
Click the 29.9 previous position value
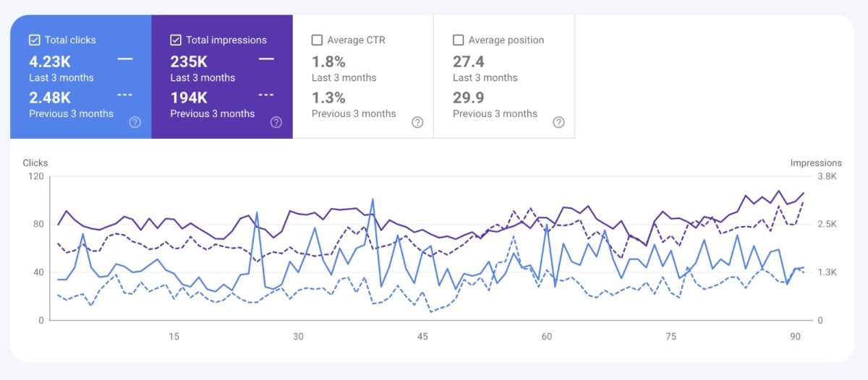click(469, 97)
